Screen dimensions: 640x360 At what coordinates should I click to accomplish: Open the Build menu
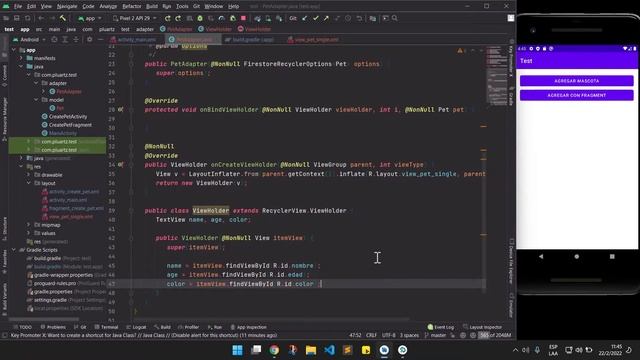[x=152, y=7]
